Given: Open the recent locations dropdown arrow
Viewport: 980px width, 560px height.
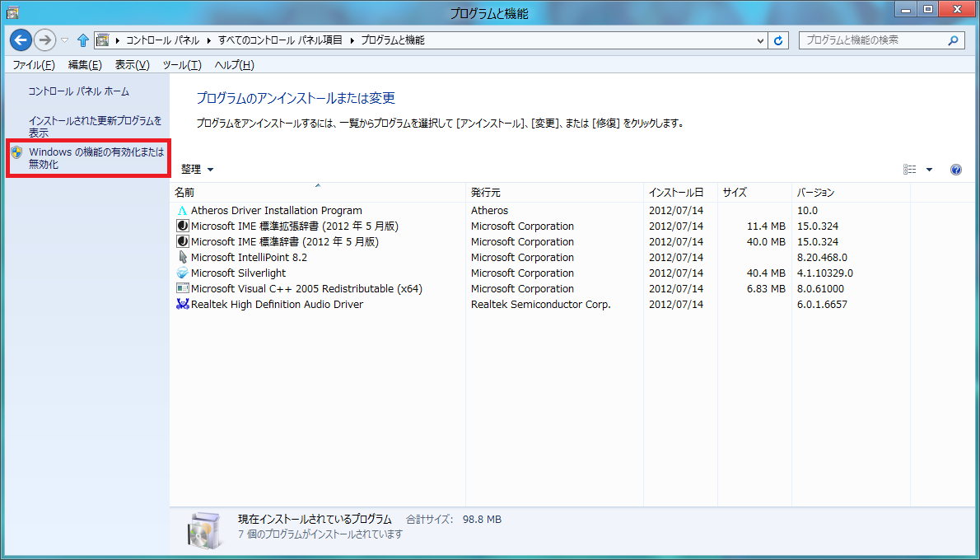Looking at the screenshot, I should click(x=64, y=40).
